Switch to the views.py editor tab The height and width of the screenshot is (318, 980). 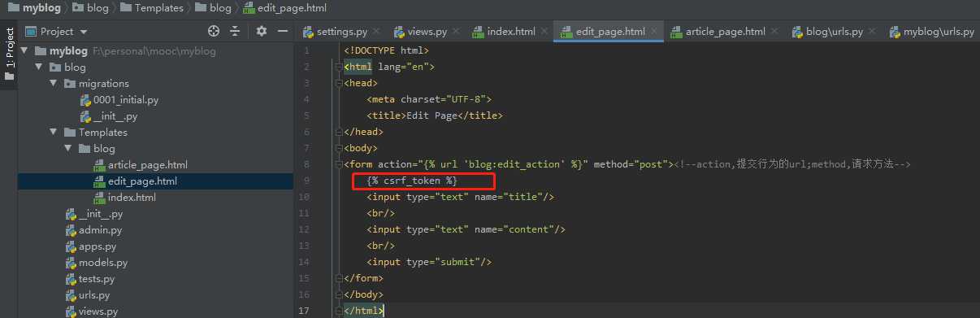427,32
